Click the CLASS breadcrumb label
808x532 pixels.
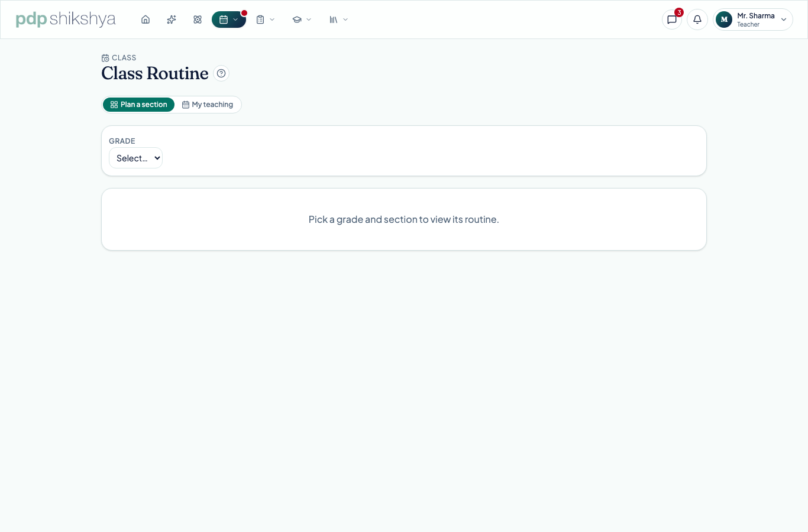(124, 58)
